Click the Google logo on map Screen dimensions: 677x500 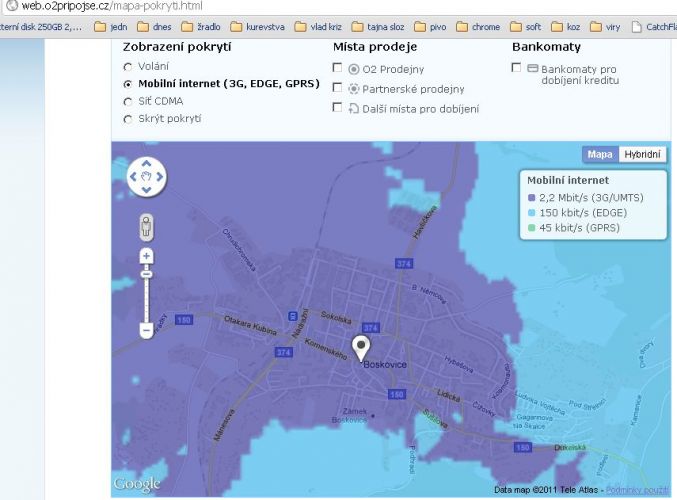pyautogui.click(x=136, y=484)
